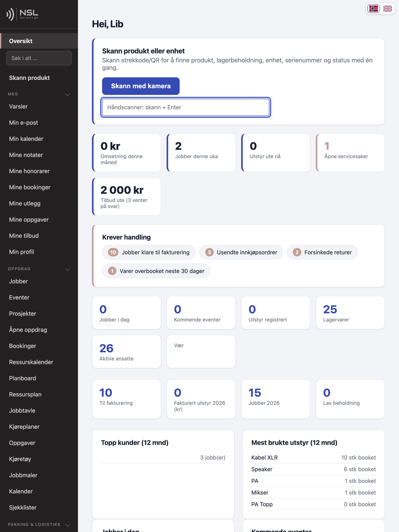The width and height of the screenshot is (399, 532).
Task: Click the NSL logo in sidebar
Action: (23, 14)
